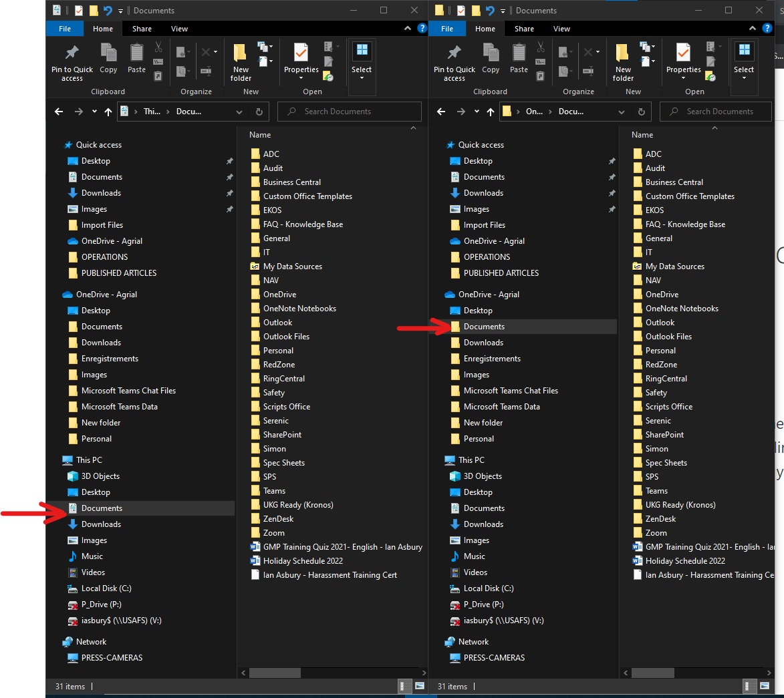
Task: Collapse the ribbon in the left window
Action: pyautogui.click(x=408, y=29)
